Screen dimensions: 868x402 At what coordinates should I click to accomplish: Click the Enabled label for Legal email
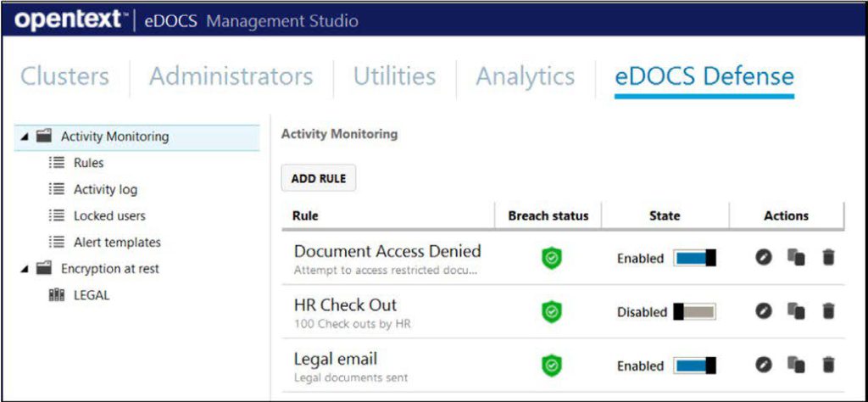coord(641,366)
